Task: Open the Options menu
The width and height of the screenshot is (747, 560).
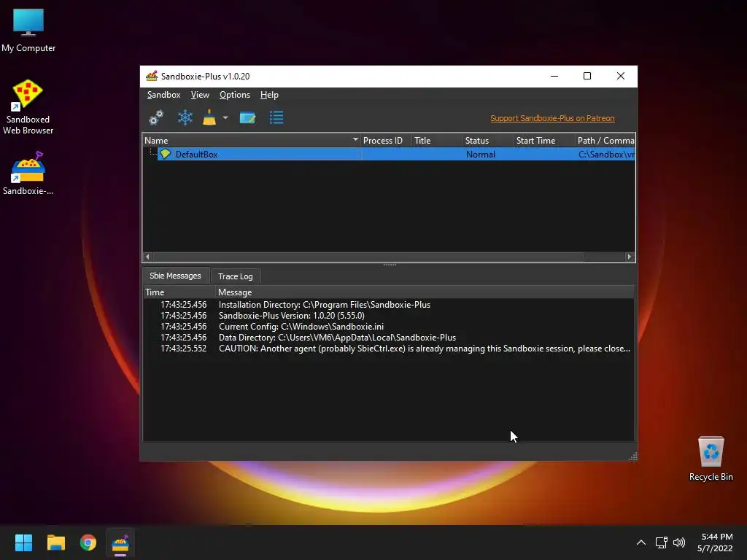Action: click(x=234, y=95)
